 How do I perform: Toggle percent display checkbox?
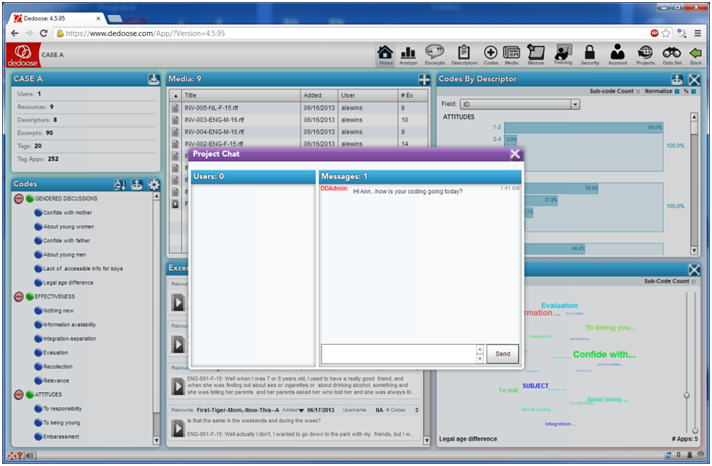point(693,91)
